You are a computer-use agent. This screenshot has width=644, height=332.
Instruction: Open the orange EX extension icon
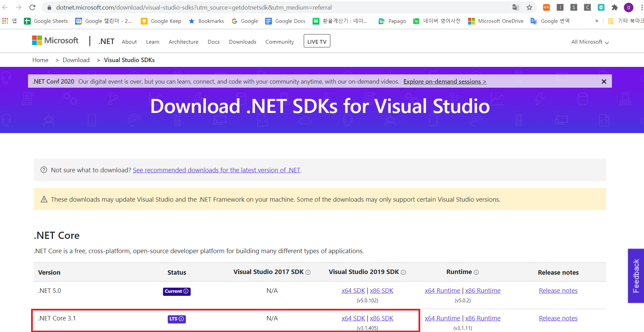[546, 7]
